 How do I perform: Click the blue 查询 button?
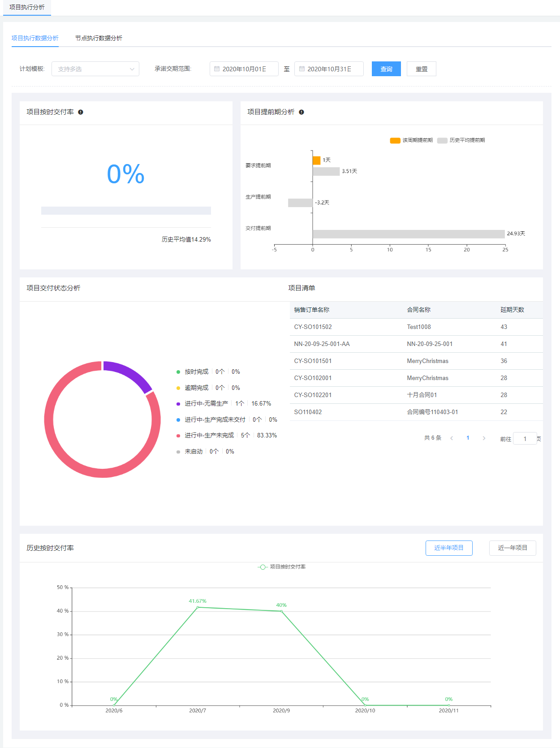tap(386, 69)
